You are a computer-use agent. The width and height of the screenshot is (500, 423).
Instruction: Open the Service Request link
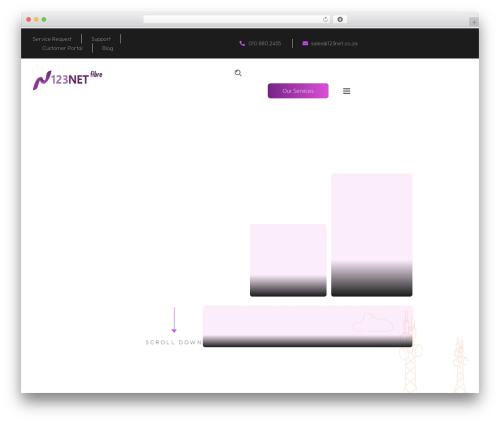(x=52, y=39)
